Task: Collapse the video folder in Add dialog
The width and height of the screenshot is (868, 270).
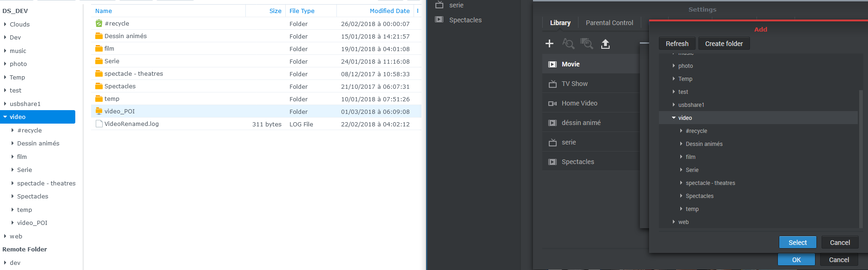Action: (x=674, y=118)
